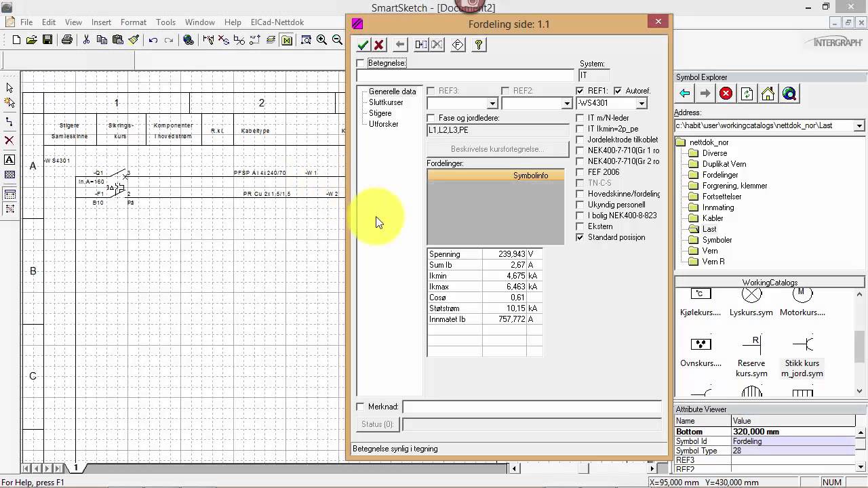
Task: Go back in Symbol Explorer
Action: 684,94
